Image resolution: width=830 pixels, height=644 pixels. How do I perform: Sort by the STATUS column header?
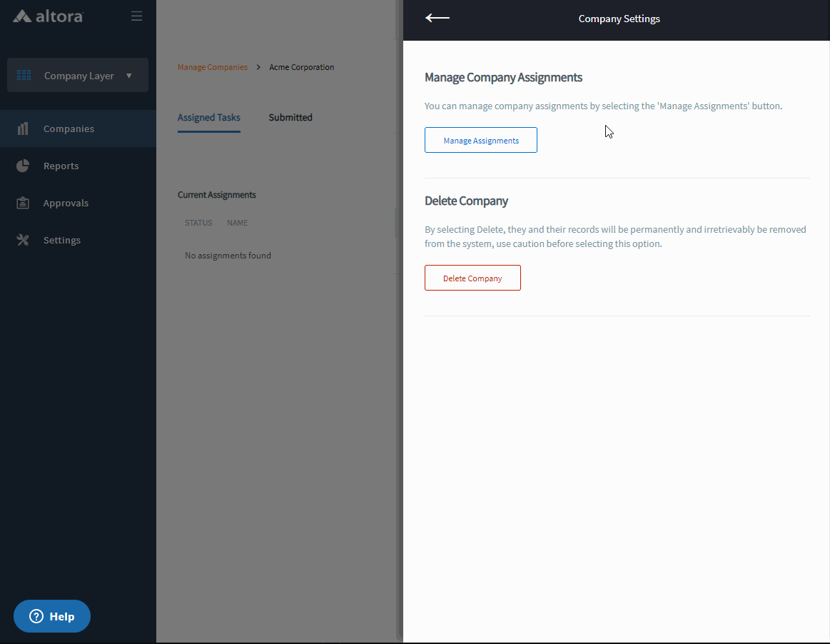198,223
